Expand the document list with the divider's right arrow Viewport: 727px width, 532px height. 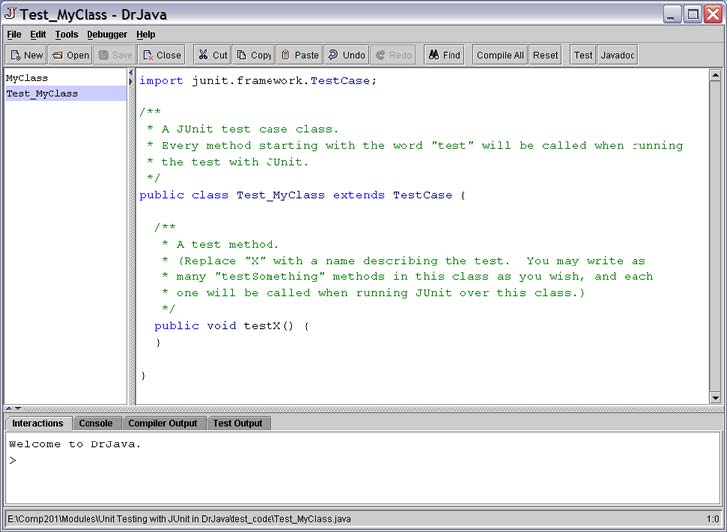pos(131,82)
